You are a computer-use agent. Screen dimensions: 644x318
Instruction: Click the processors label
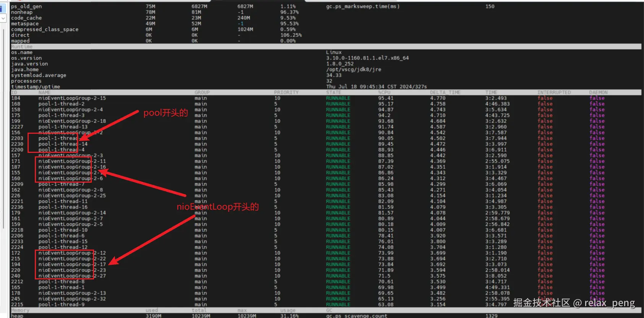(26, 81)
